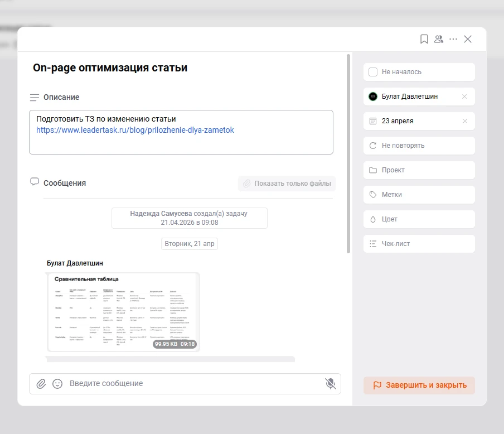Open the Цвет color picker
504x434 pixels.
419,219
